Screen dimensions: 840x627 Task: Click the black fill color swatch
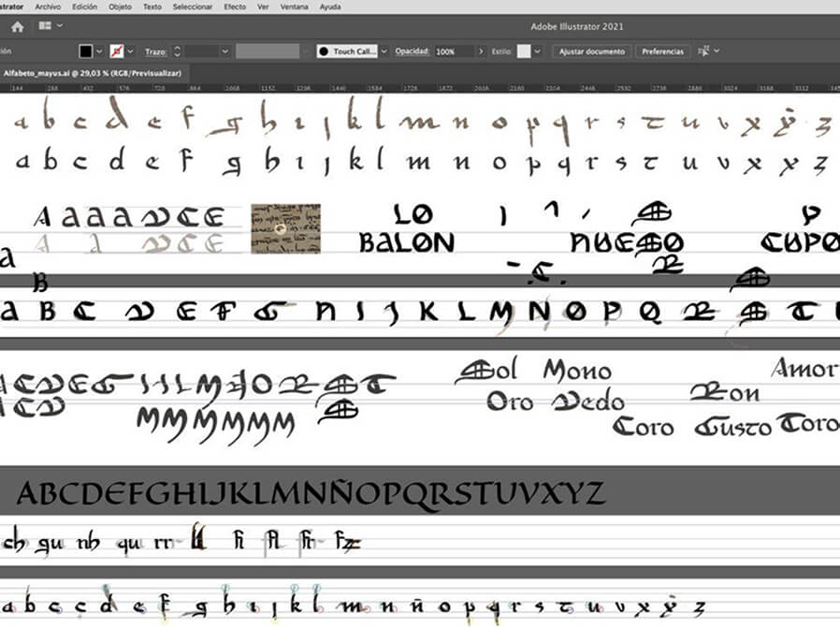86,51
